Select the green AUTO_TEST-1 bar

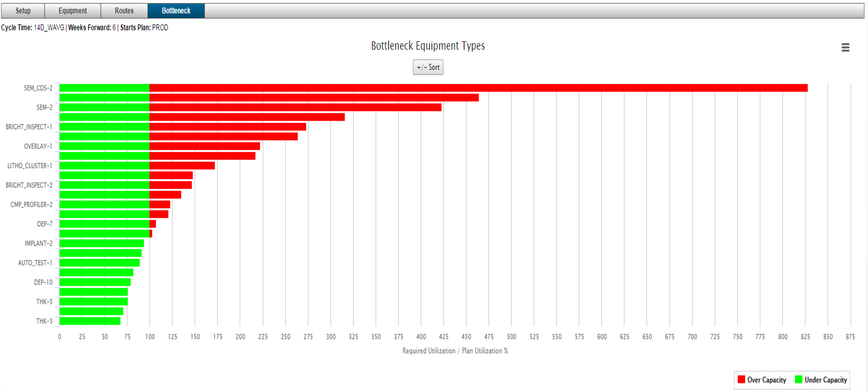(99, 263)
